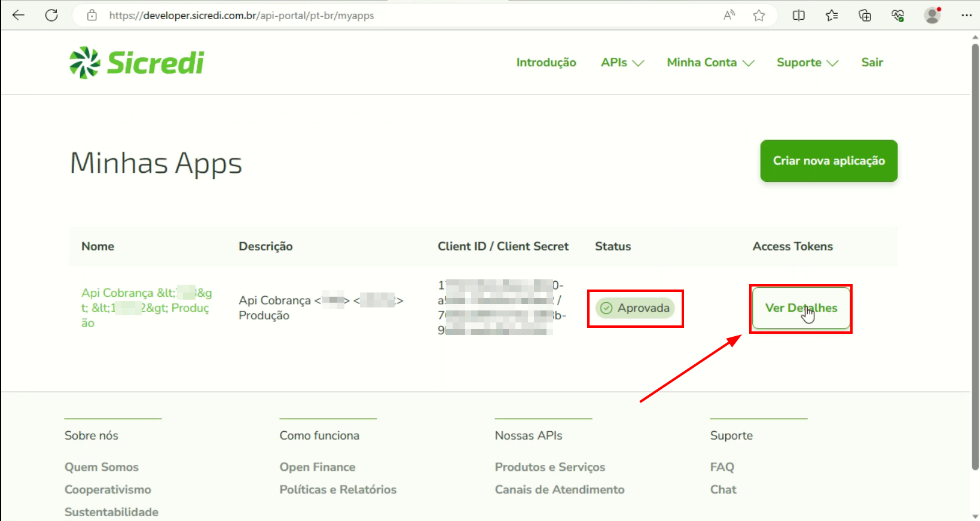This screenshot has height=521, width=980.
Task: Click the blurred Client ID value cell
Action: (502, 308)
